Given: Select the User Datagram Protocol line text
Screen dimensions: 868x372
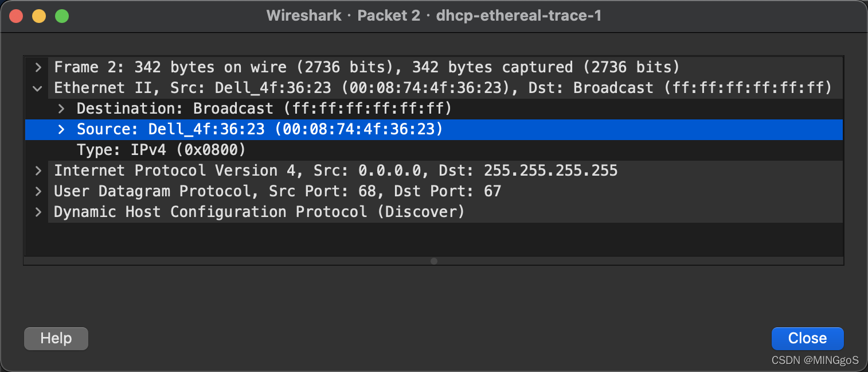Looking at the screenshot, I should pos(277,192).
